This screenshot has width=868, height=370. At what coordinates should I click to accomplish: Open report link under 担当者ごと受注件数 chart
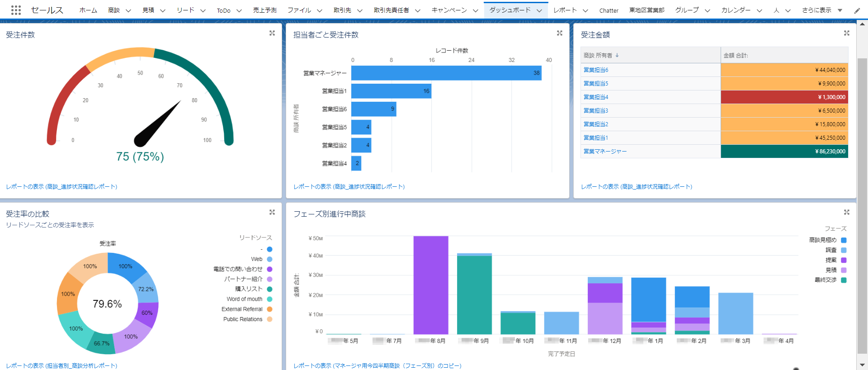[x=349, y=186]
